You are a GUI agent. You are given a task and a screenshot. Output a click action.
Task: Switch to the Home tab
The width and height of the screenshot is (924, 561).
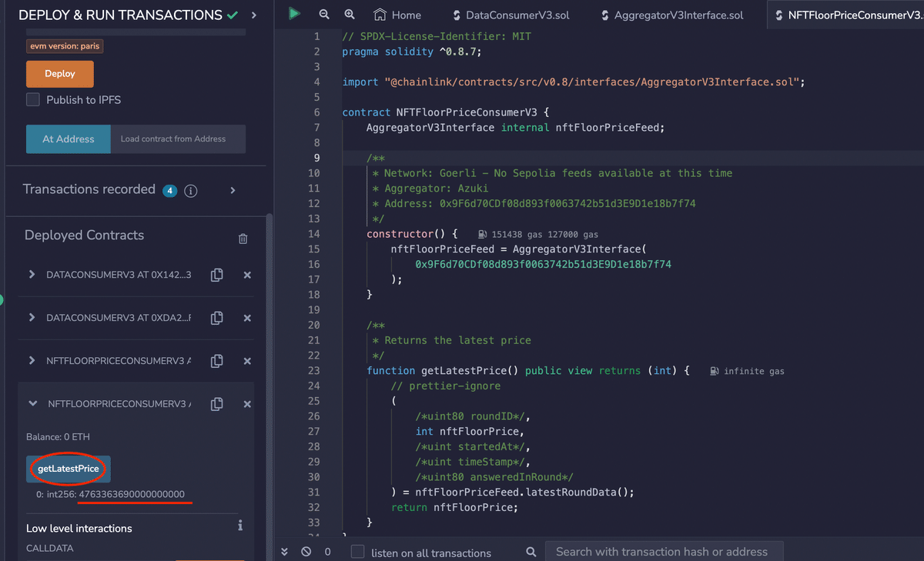(x=398, y=15)
